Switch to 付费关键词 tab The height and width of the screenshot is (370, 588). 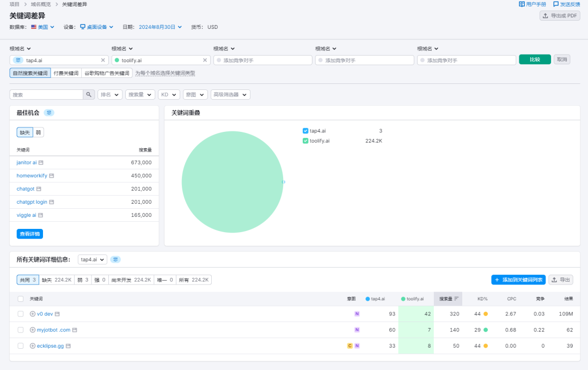click(66, 73)
